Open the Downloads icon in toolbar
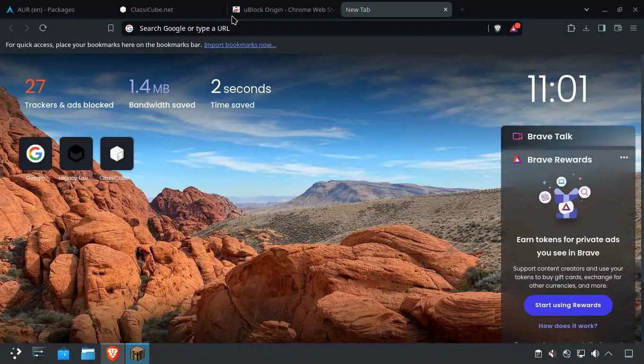 pyautogui.click(x=586, y=28)
